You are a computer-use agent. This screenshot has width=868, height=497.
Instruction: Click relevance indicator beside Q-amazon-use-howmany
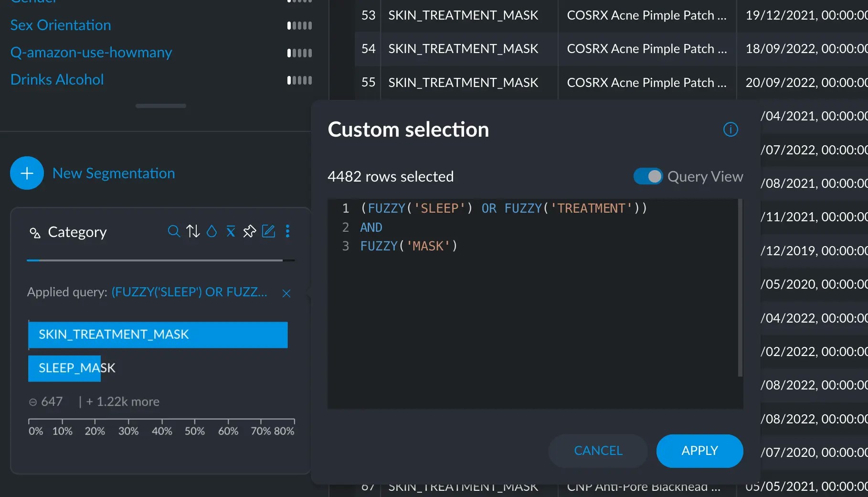click(x=299, y=53)
